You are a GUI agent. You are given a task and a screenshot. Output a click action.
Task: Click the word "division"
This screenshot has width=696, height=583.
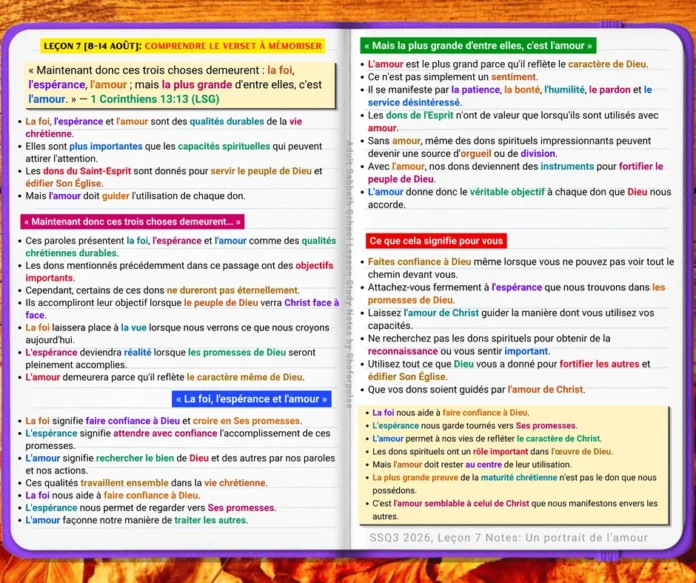[x=538, y=154]
